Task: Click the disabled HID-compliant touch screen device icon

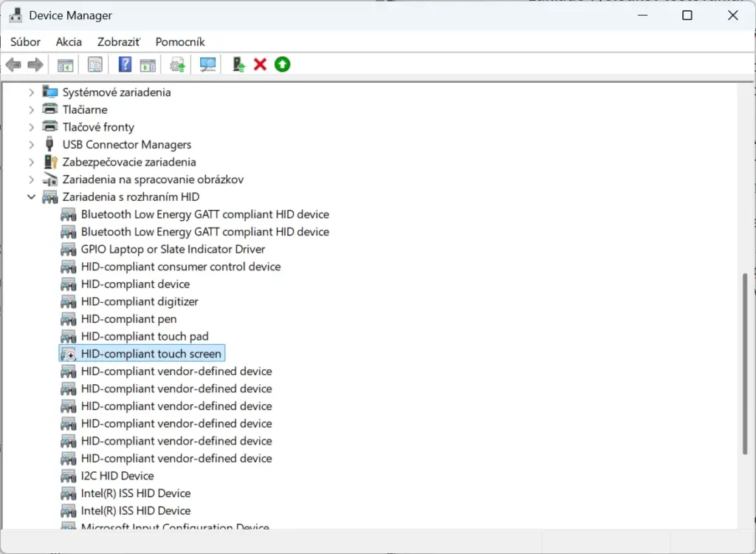Action: point(69,354)
